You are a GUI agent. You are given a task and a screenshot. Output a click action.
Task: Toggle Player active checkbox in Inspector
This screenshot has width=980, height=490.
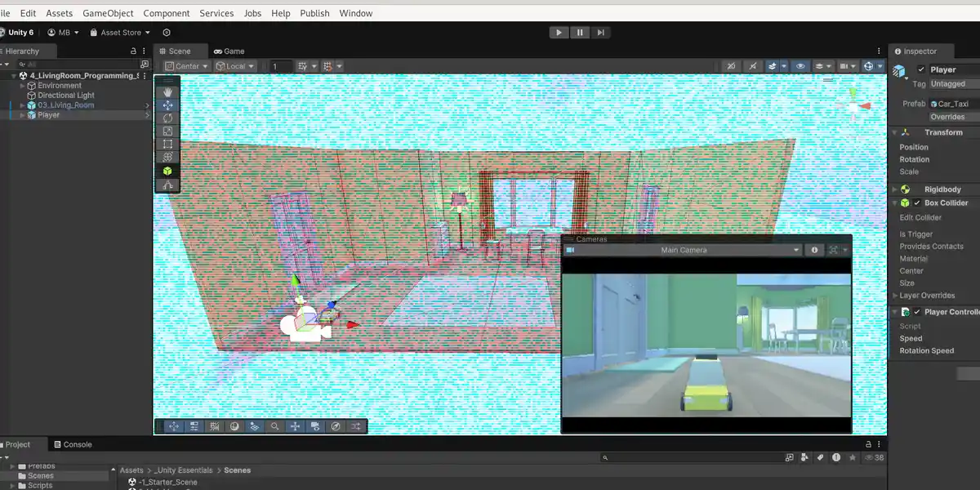click(921, 69)
